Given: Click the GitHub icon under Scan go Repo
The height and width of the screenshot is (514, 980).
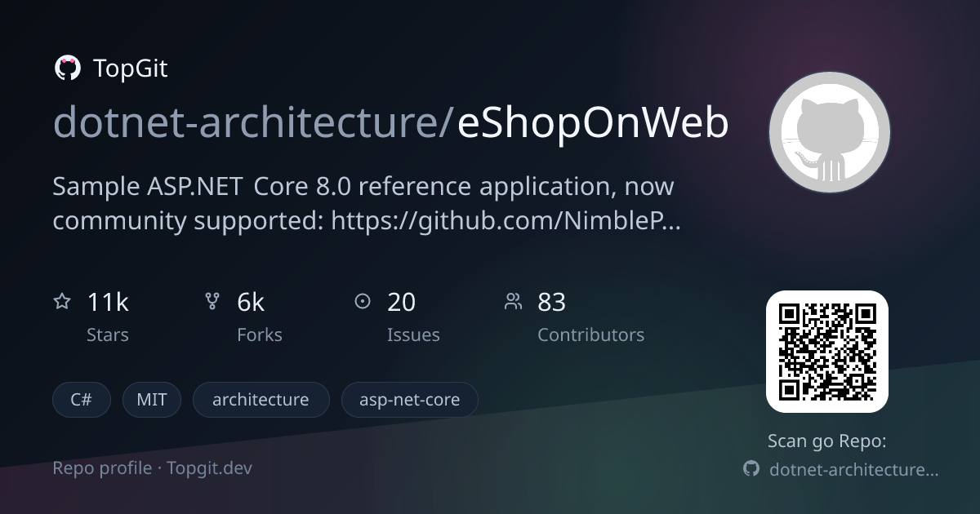Looking at the screenshot, I should tap(751, 468).
